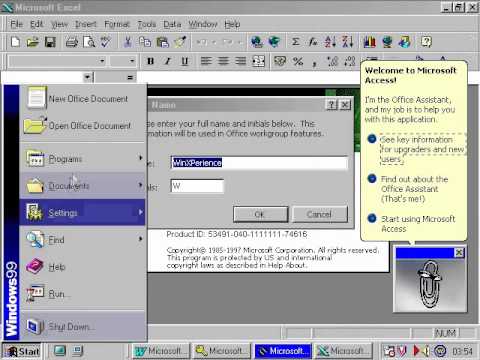The width and height of the screenshot is (480, 360).
Task: Choose Run from Start menu
Action: point(82,294)
